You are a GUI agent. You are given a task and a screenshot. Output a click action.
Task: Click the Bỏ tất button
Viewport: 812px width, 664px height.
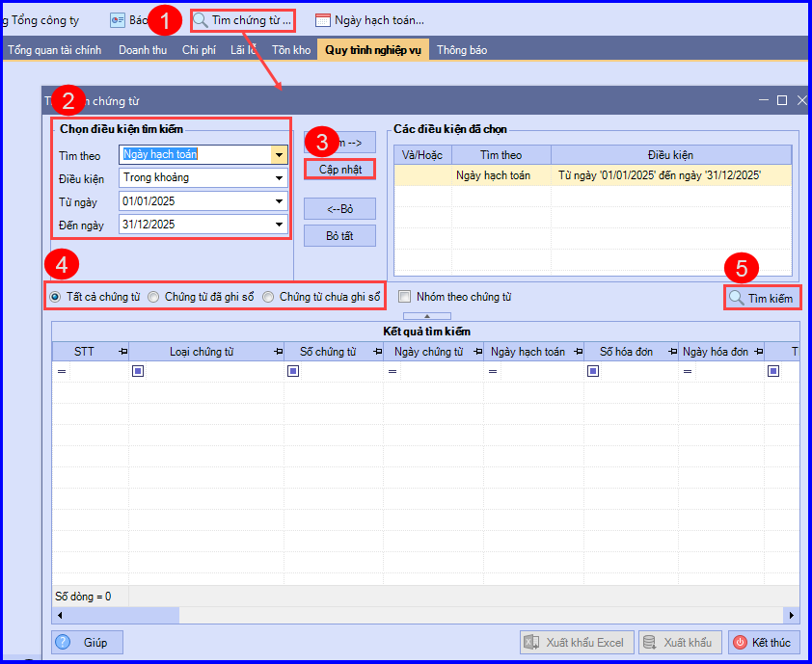pyautogui.click(x=339, y=236)
